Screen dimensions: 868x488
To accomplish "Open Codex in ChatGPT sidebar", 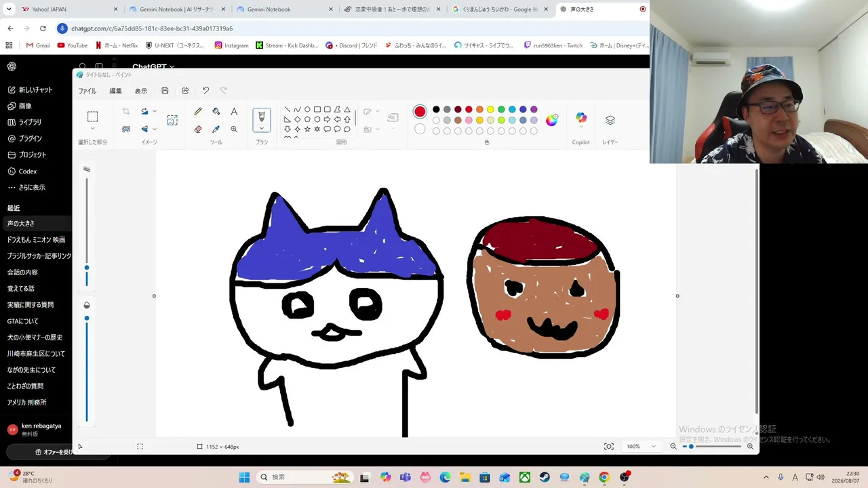I will [35, 171].
